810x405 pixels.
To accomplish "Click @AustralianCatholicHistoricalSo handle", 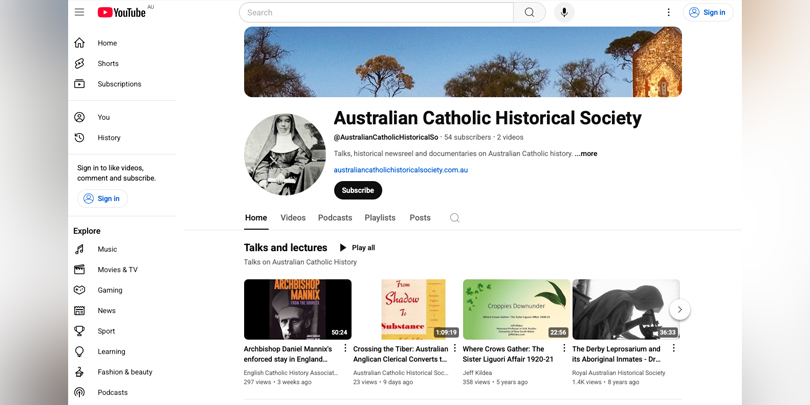I will point(386,137).
